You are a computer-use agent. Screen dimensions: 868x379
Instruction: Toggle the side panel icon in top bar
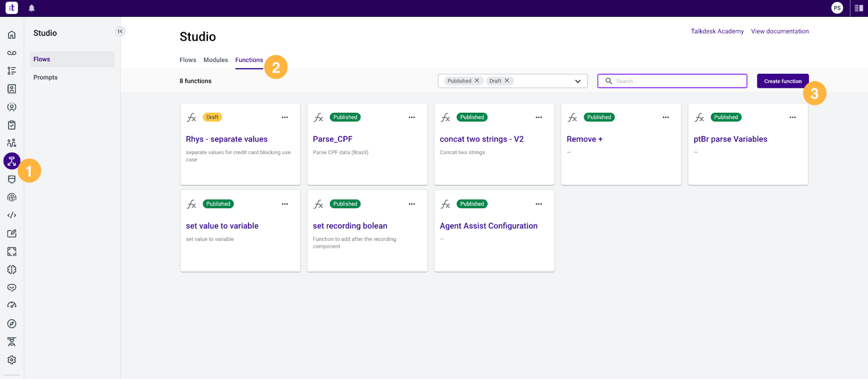(x=859, y=8)
